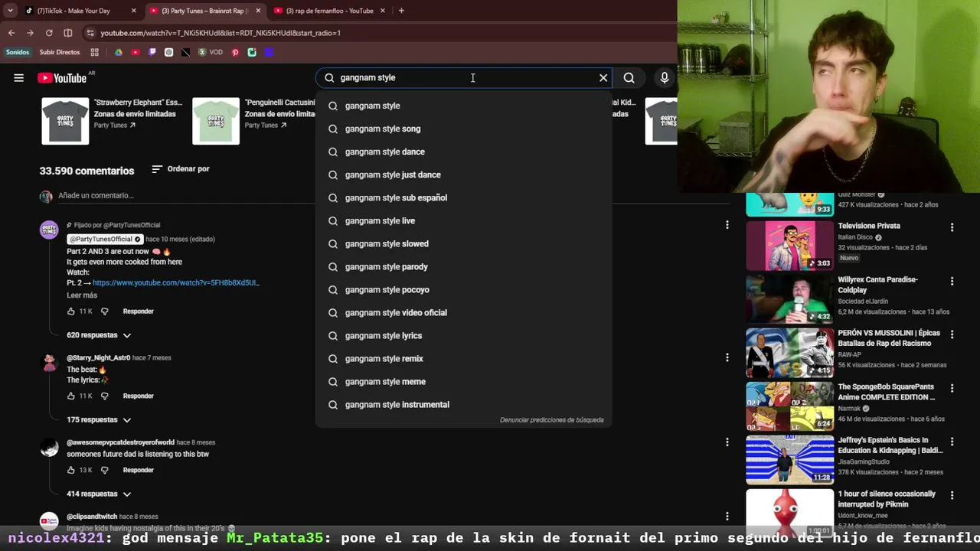
Task: Open the YouTube bookmark icon in bookmarks bar
Action: point(136,52)
